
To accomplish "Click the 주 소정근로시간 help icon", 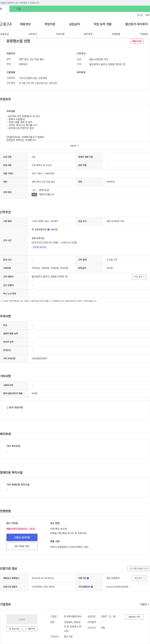I will (x=48, y=230).
